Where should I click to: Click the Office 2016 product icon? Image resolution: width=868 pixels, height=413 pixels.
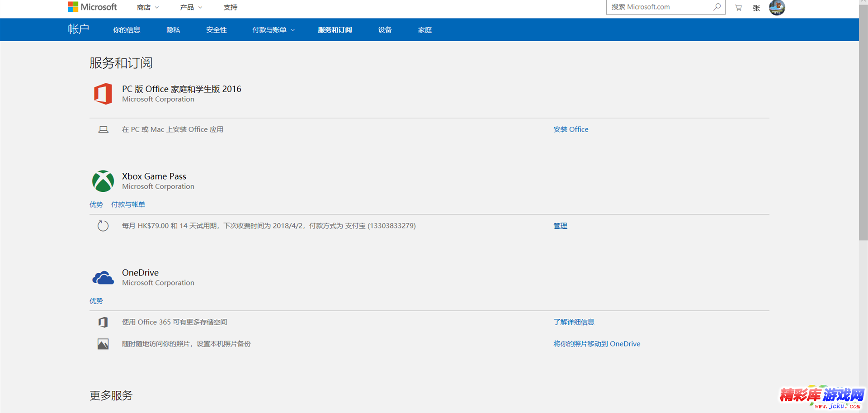(x=103, y=94)
